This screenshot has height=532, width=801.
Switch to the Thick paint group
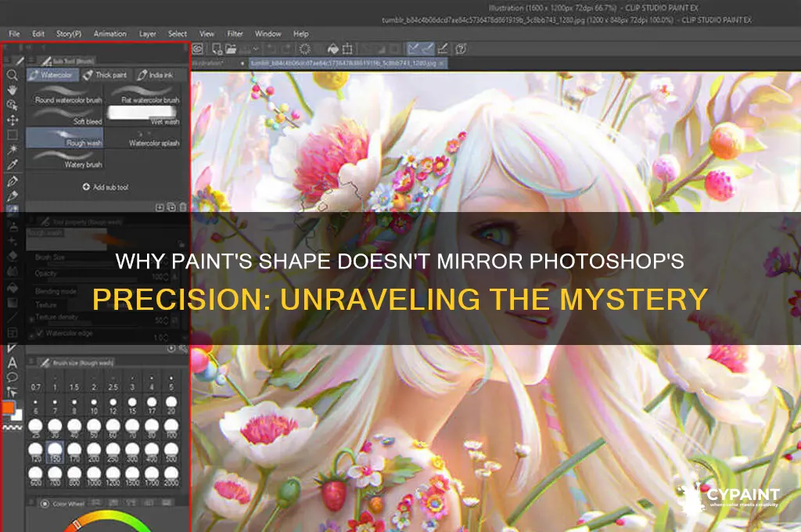pyautogui.click(x=106, y=75)
